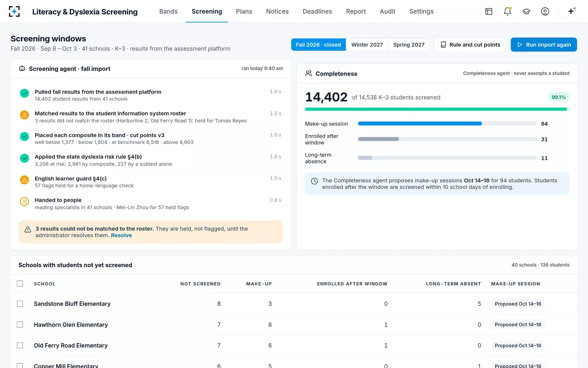Click the sparkle assistant icon
The width and height of the screenshot is (588, 368).
pyautogui.click(x=572, y=11)
